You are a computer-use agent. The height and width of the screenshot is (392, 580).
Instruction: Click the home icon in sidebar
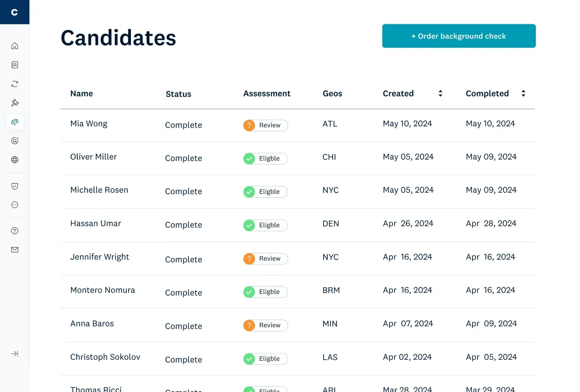(x=15, y=46)
